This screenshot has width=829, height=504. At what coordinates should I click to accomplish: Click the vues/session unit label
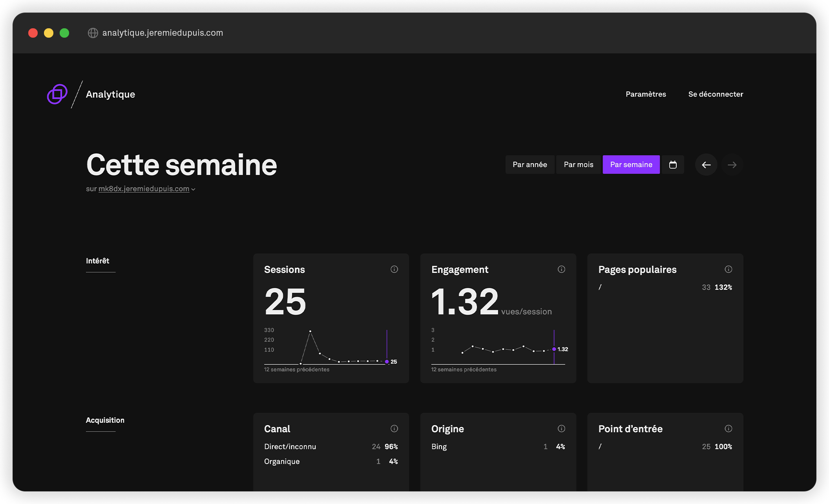tap(526, 312)
